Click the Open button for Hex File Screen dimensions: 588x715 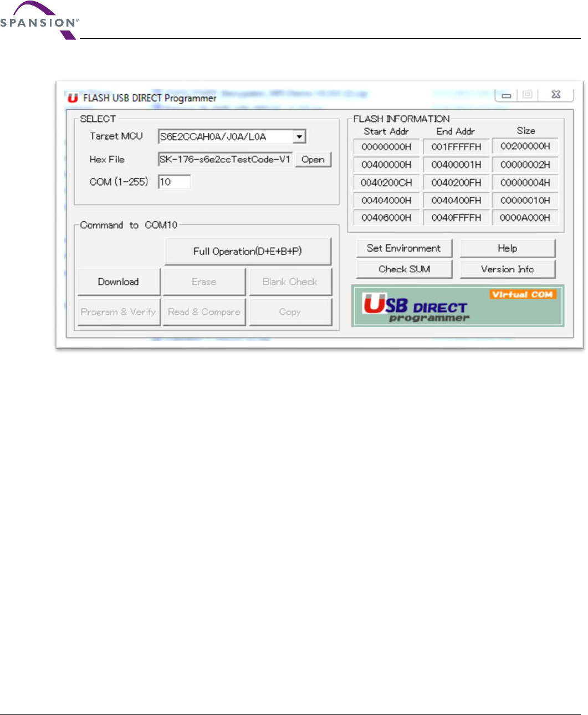coord(313,160)
